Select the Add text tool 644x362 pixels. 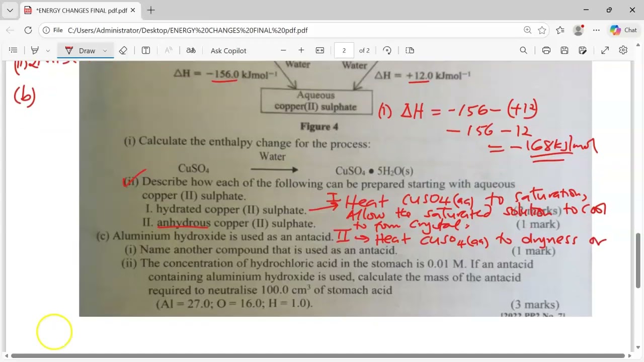[x=146, y=50]
